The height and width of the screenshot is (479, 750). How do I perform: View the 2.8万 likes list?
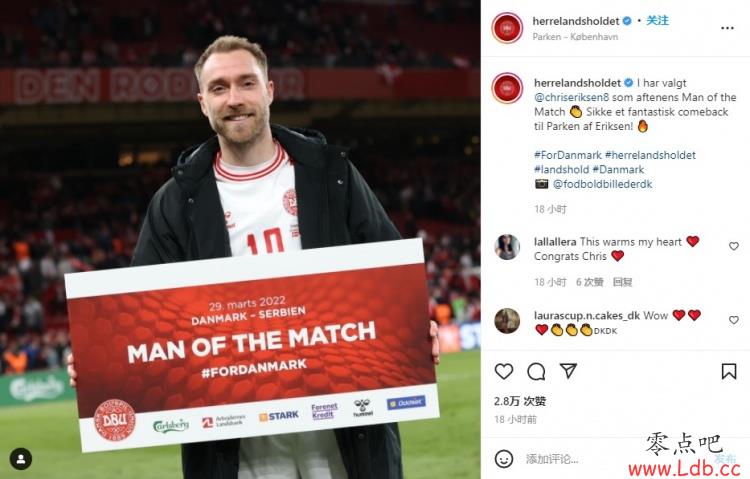[520, 401]
